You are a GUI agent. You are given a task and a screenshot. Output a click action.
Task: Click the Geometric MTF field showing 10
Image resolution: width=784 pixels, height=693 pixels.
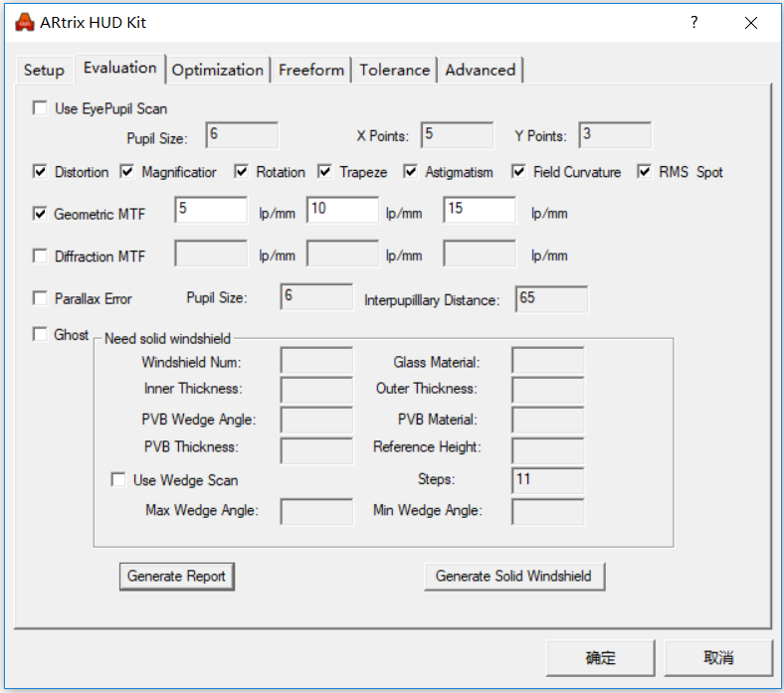[x=342, y=210]
